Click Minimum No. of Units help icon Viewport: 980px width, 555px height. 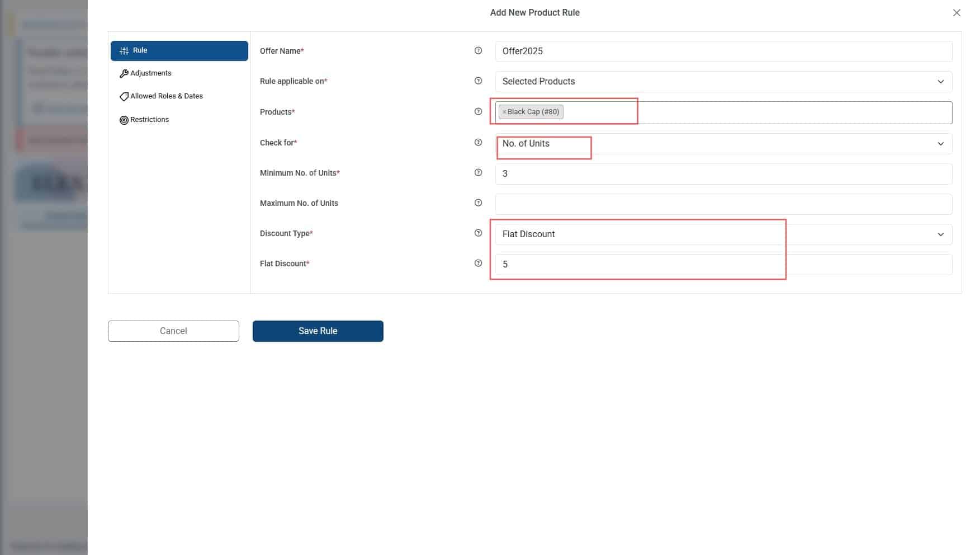tap(478, 172)
